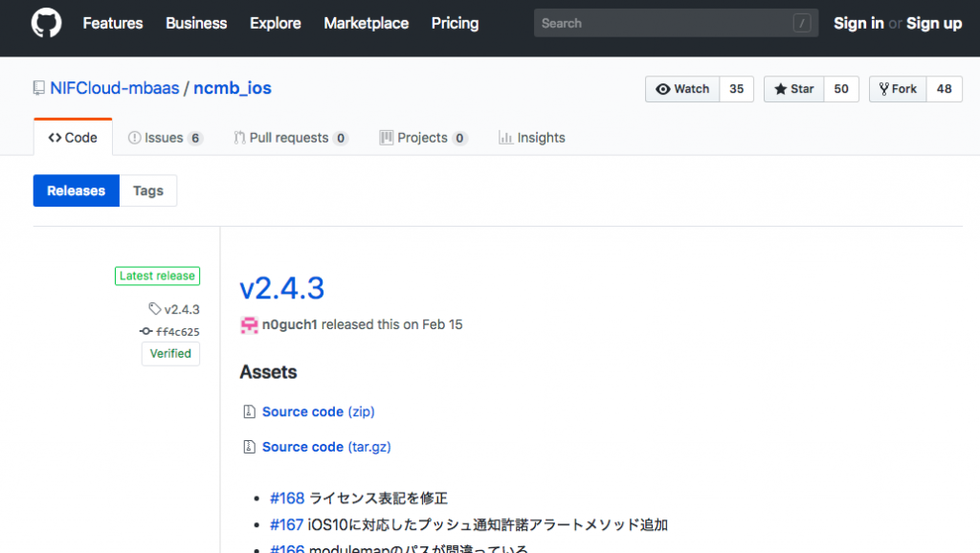
Task: Open issue link #168
Action: click(x=287, y=498)
